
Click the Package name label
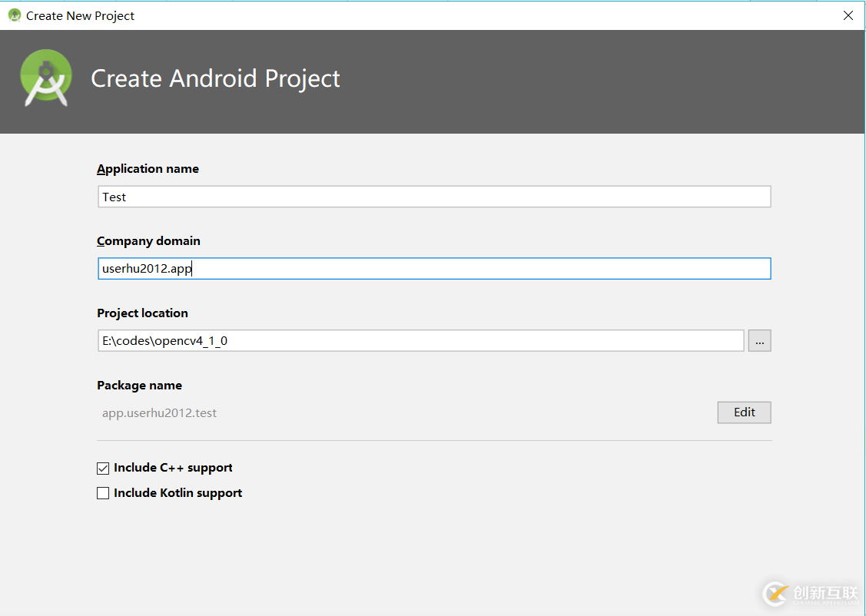point(139,385)
